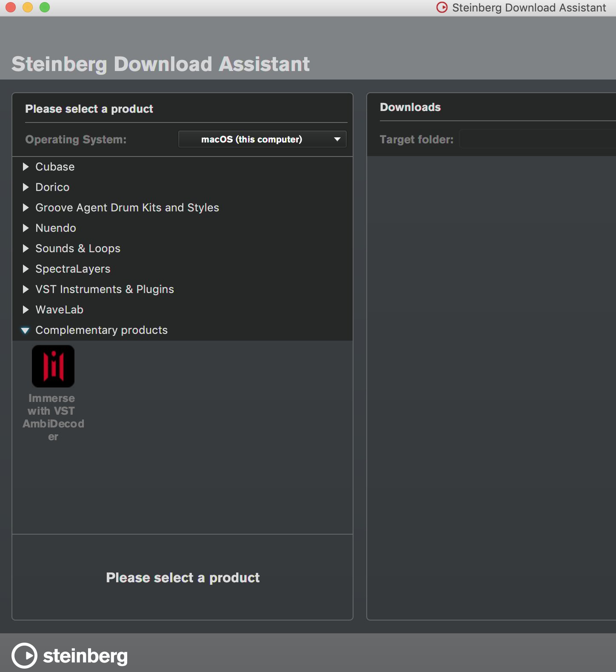Minimize the window with the yellow button
This screenshot has width=616, height=672.
point(28,7)
